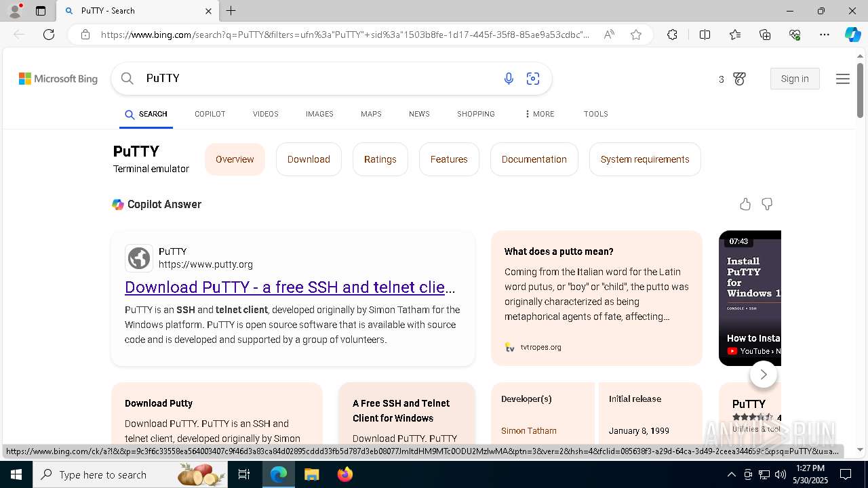Toggle split screen icon
Image resolution: width=868 pixels, height=488 pixels.
tap(705, 35)
